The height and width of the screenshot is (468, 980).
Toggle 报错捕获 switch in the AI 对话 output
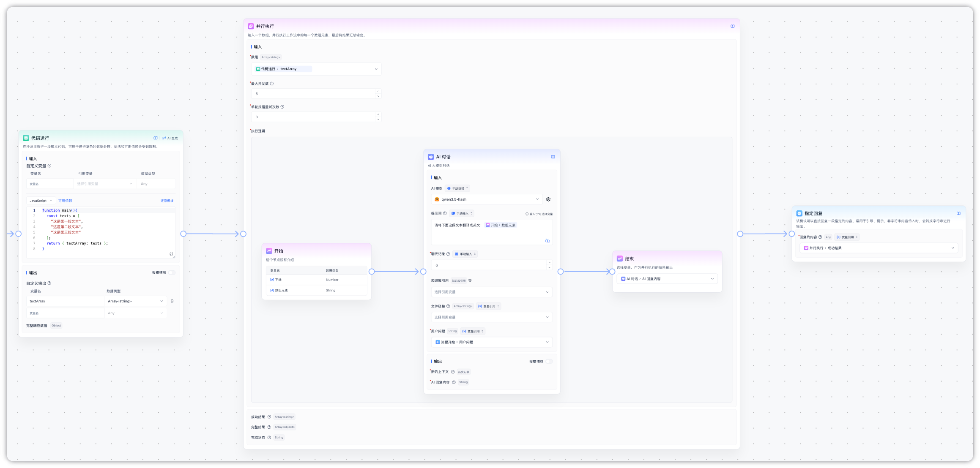[x=549, y=362]
